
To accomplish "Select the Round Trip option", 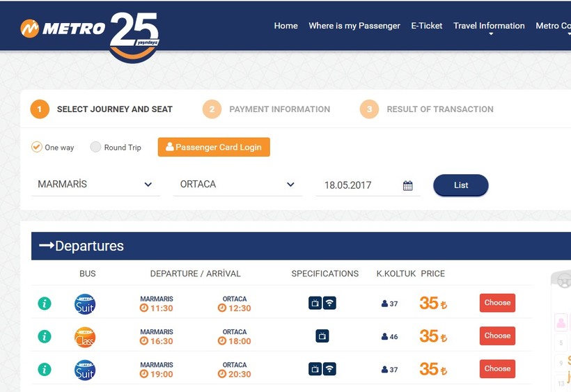I will pos(96,147).
